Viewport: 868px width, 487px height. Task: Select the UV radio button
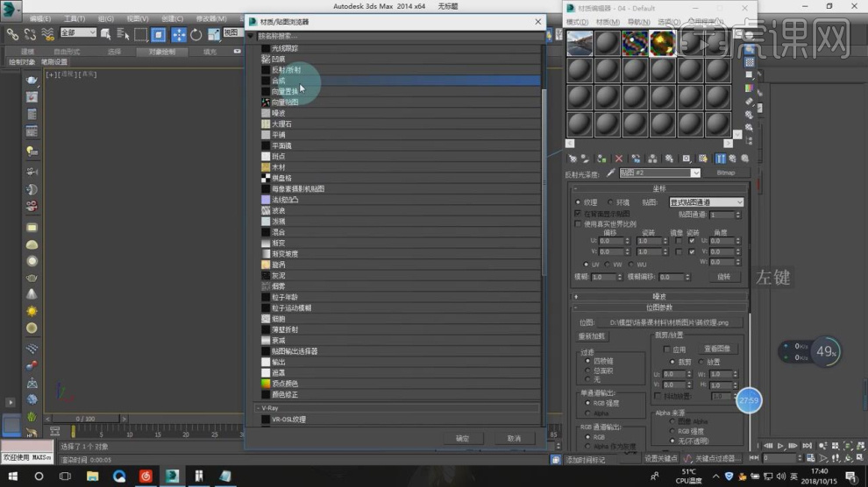tap(586, 265)
